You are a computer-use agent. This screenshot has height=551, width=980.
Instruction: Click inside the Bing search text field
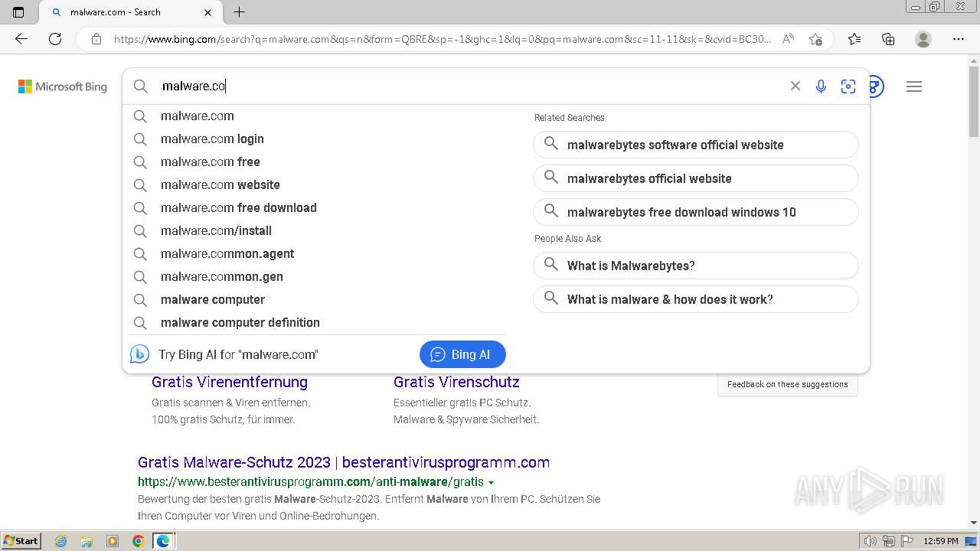click(x=467, y=86)
